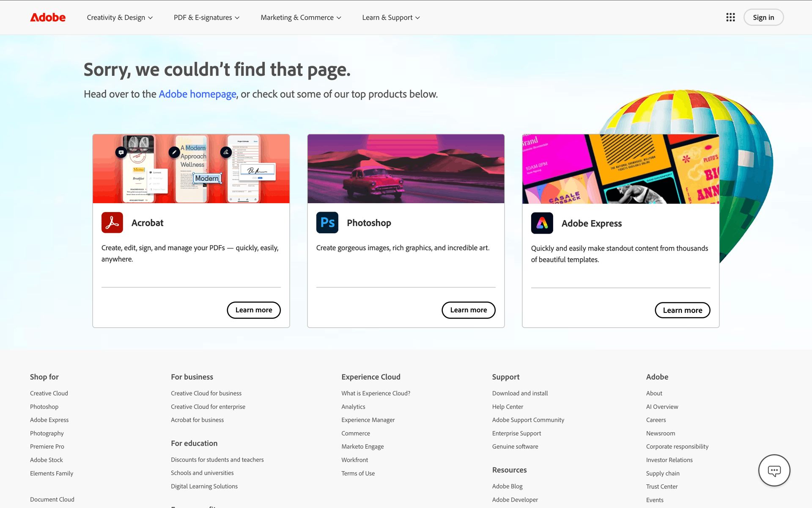Open the Analytics footer link
Viewport: 812px width, 508px height.
(353, 407)
